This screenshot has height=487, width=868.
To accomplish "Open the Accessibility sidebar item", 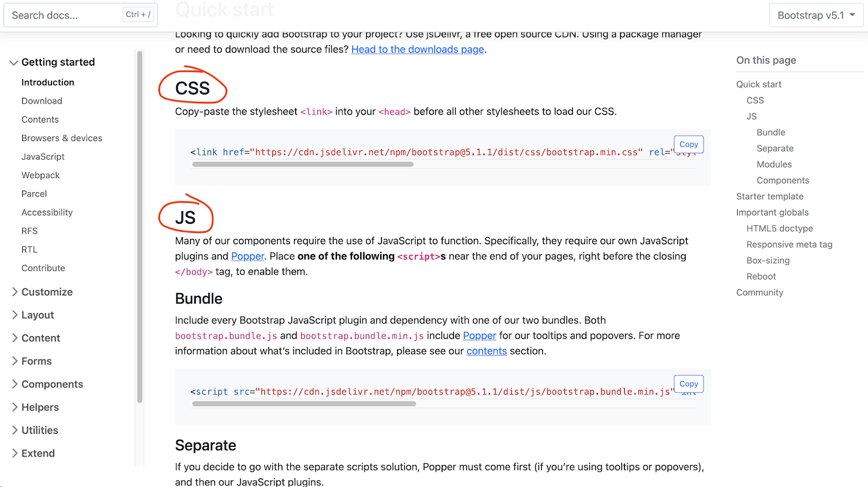I will click(47, 212).
